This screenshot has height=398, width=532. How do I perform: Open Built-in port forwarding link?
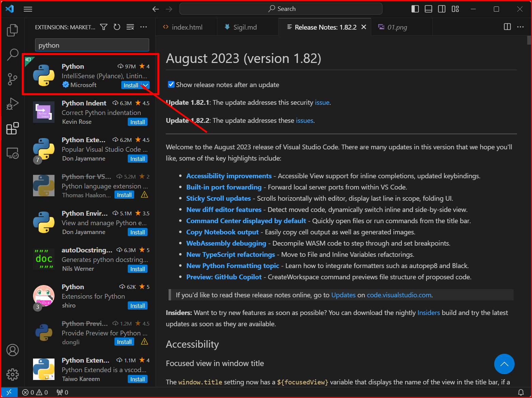pyautogui.click(x=224, y=187)
